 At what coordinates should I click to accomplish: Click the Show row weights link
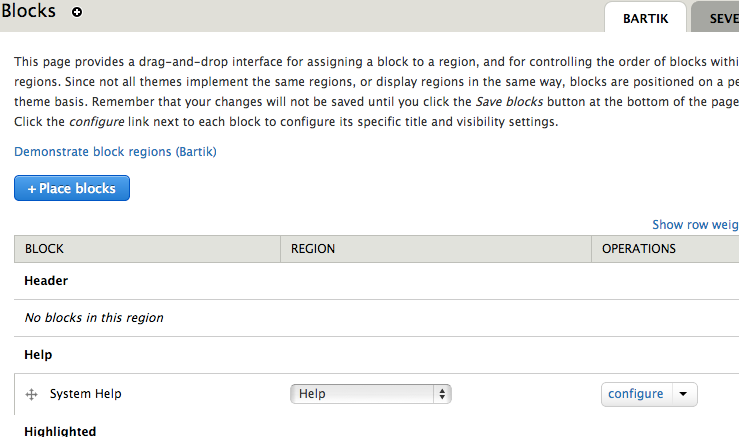[695, 225]
